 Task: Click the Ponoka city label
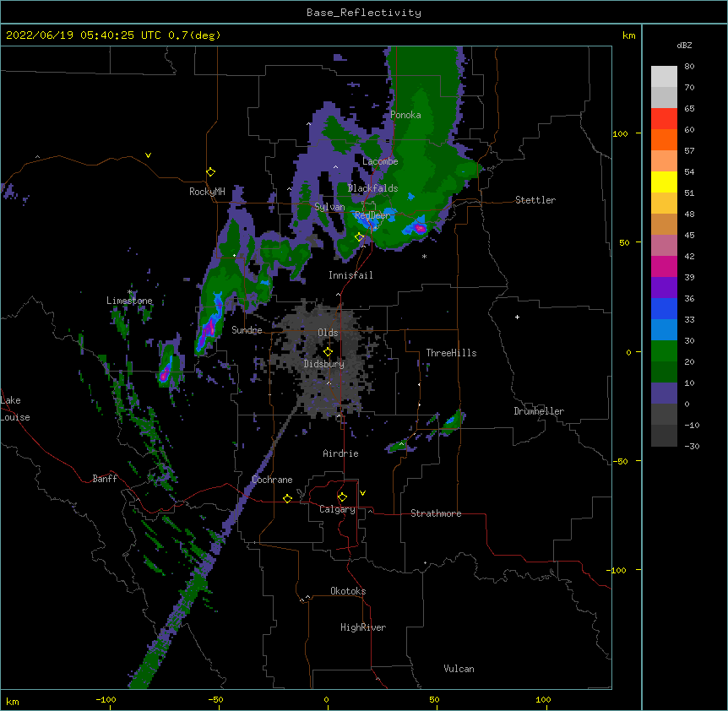[405, 115]
